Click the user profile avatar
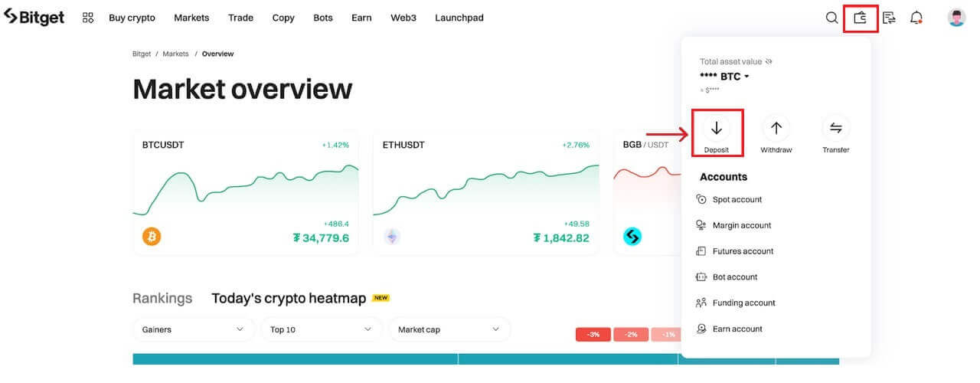Screen dimensions: 980x383 956,18
